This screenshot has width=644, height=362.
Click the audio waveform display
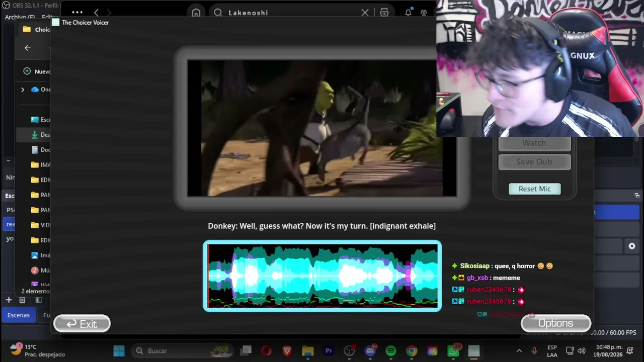[322, 276]
